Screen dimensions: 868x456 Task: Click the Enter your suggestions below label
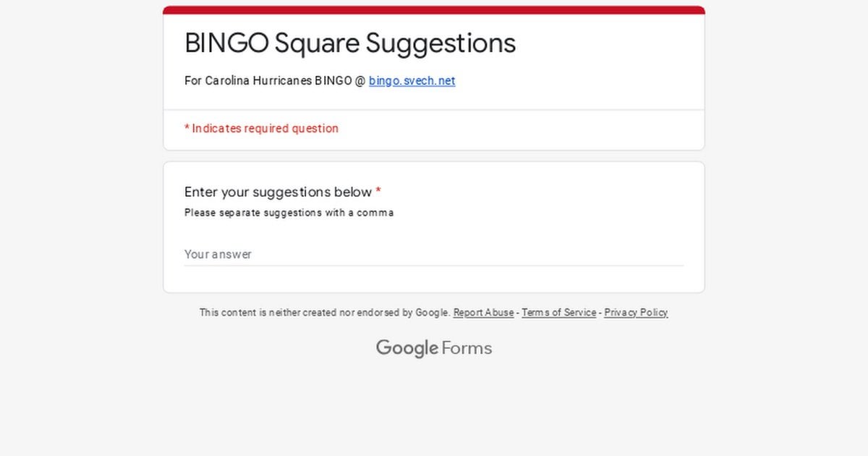(278, 192)
